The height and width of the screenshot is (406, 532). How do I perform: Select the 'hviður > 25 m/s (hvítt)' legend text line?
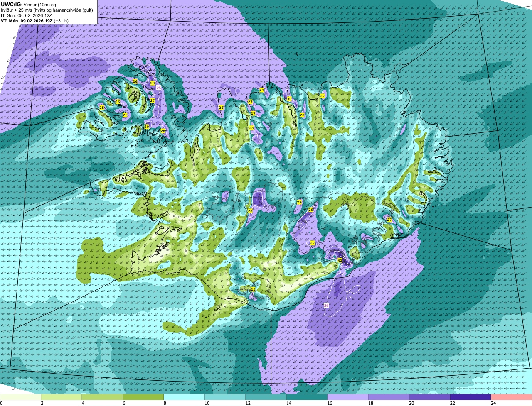(47, 10)
